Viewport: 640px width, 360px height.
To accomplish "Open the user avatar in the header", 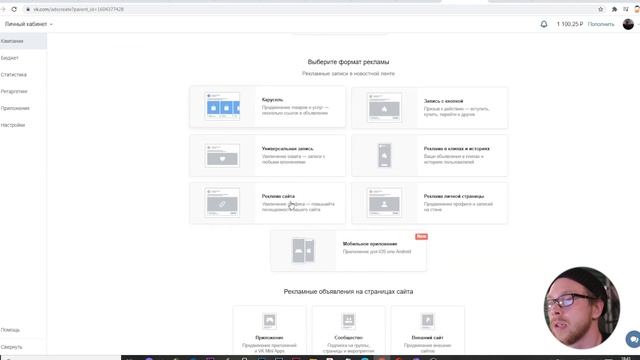I will [628, 24].
